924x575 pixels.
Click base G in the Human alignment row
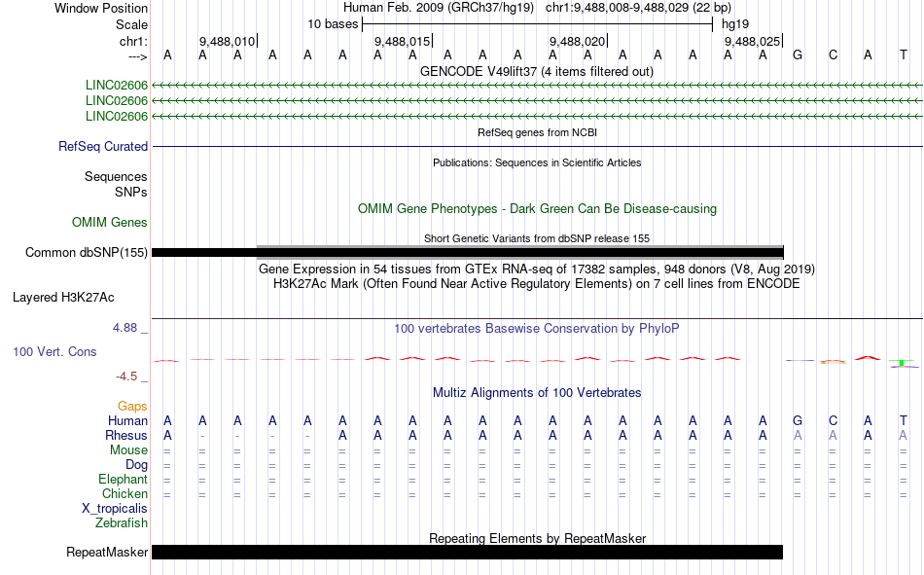point(798,421)
